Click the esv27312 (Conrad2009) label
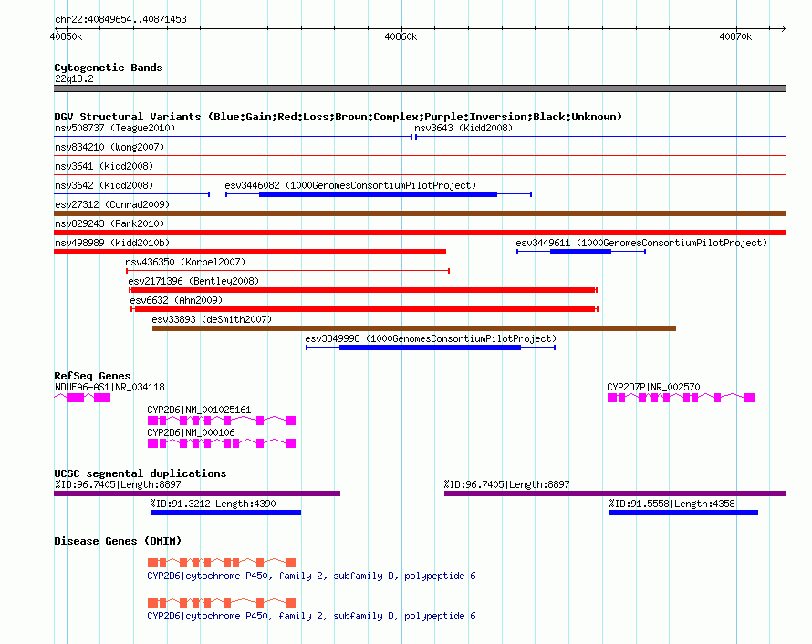Image resolution: width=812 pixels, height=644 pixels. point(112,204)
